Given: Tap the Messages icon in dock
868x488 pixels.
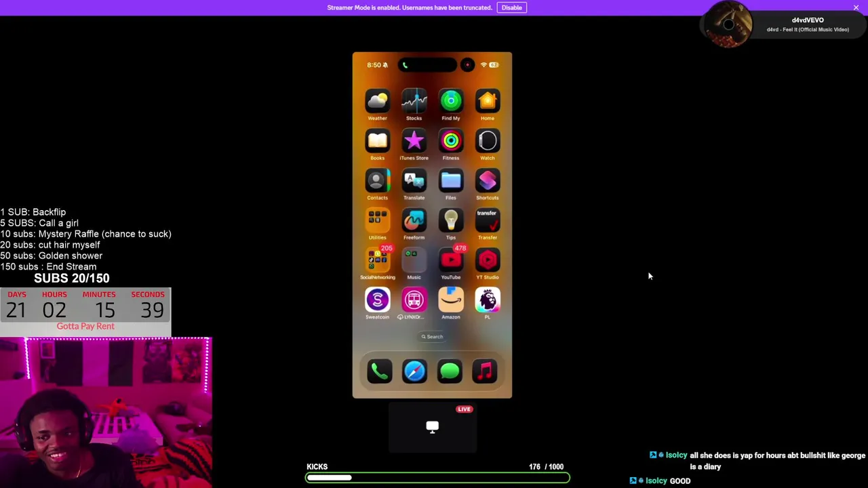Looking at the screenshot, I should (x=450, y=371).
